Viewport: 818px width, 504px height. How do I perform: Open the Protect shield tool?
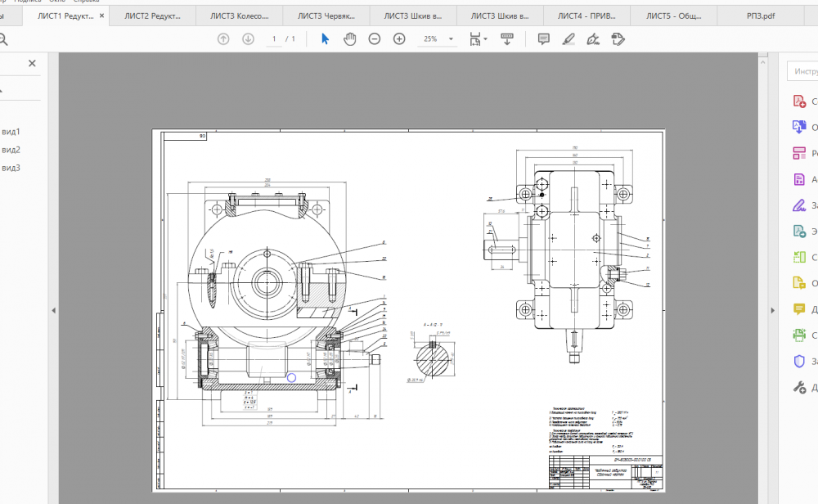(799, 361)
